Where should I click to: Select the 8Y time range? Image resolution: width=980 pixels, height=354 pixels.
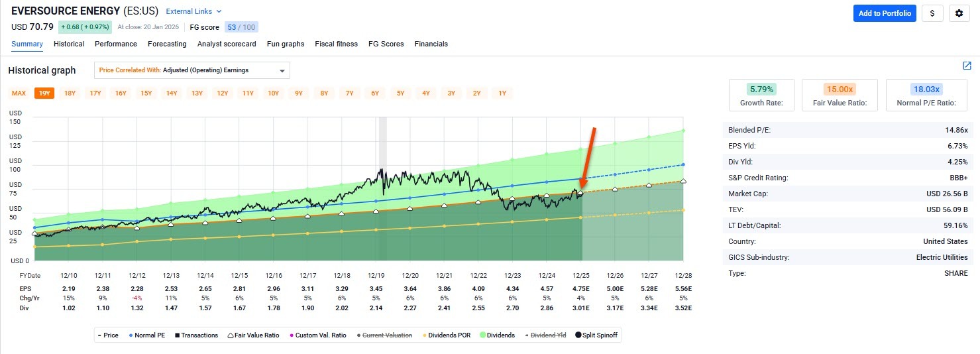pos(324,93)
